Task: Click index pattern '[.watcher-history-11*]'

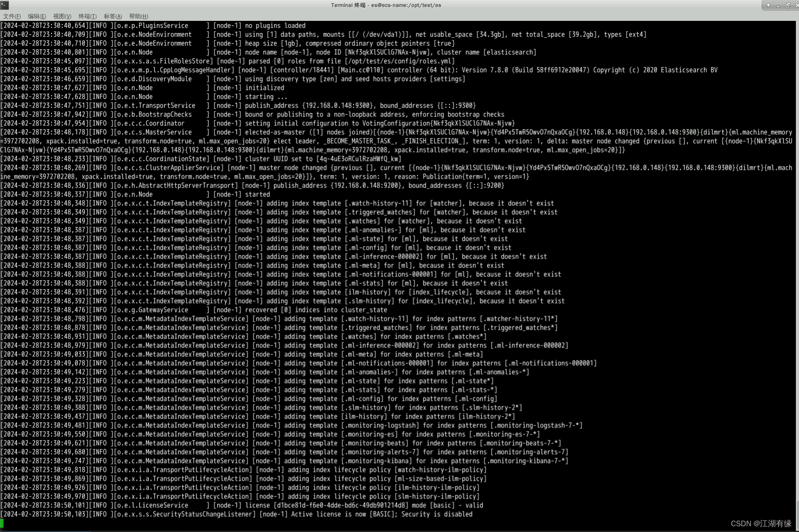Action: pos(519,319)
